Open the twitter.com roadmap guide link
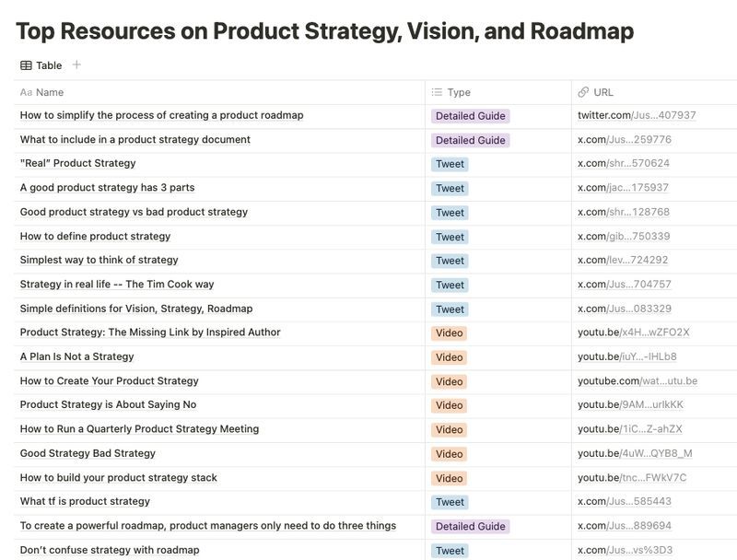The width and height of the screenshot is (737, 560). 637,115
